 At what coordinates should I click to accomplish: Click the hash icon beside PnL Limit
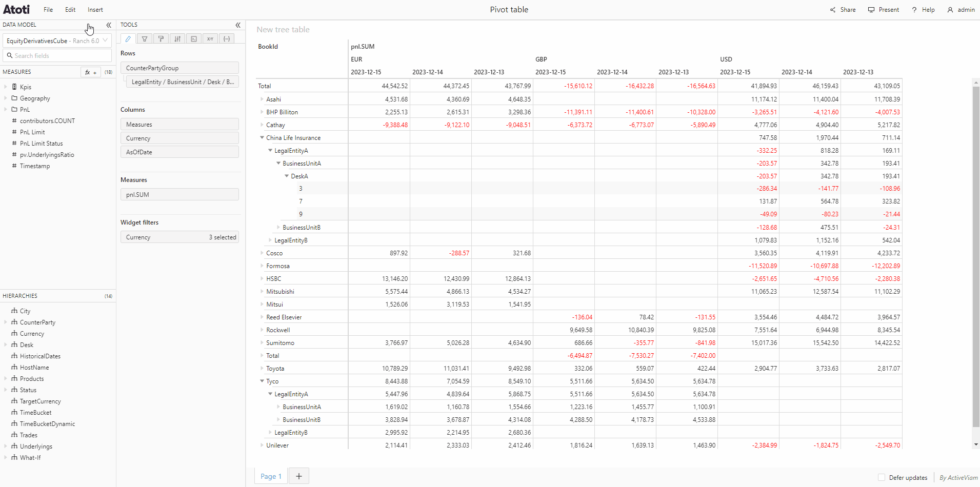(x=14, y=132)
